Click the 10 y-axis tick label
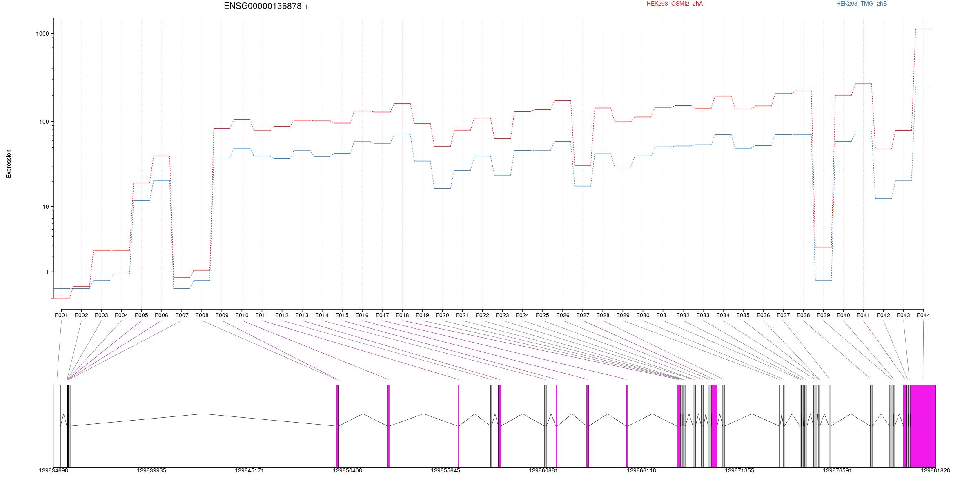The width and height of the screenshot is (980, 490). [x=46, y=207]
